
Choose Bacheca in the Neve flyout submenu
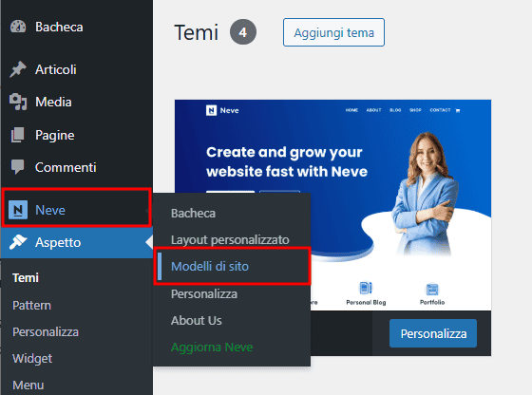193,214
